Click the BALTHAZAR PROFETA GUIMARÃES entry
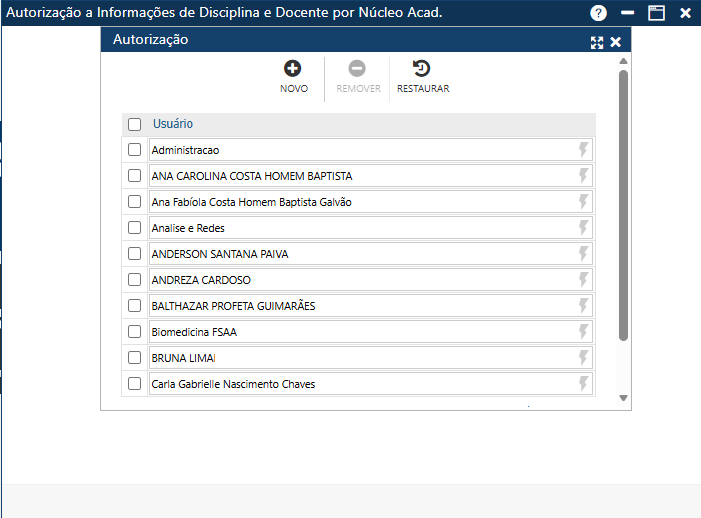The height and width of the screenshot is (518, 701). pyautogui.click(x=360, y=306)
